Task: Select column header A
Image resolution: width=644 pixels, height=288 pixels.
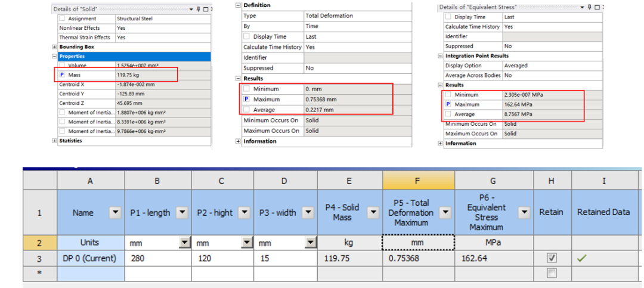Action: tap(91, 180)
